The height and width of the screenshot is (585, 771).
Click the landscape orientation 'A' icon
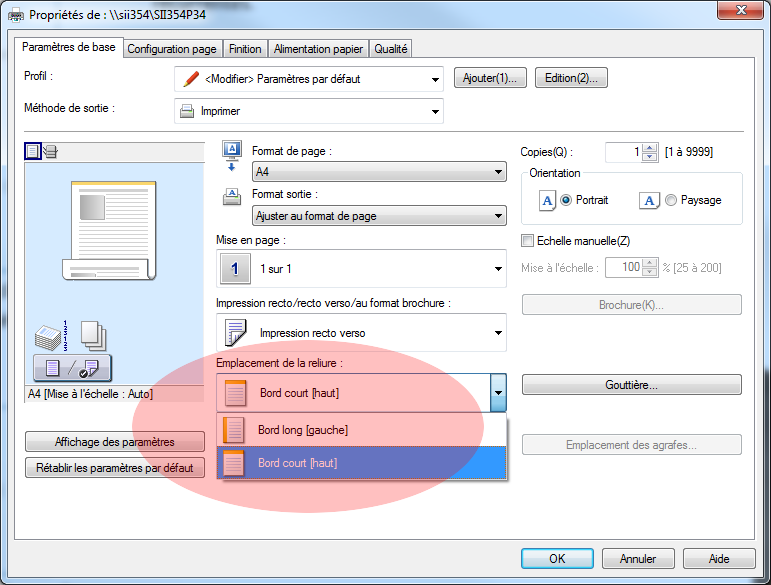coord(649,200)
